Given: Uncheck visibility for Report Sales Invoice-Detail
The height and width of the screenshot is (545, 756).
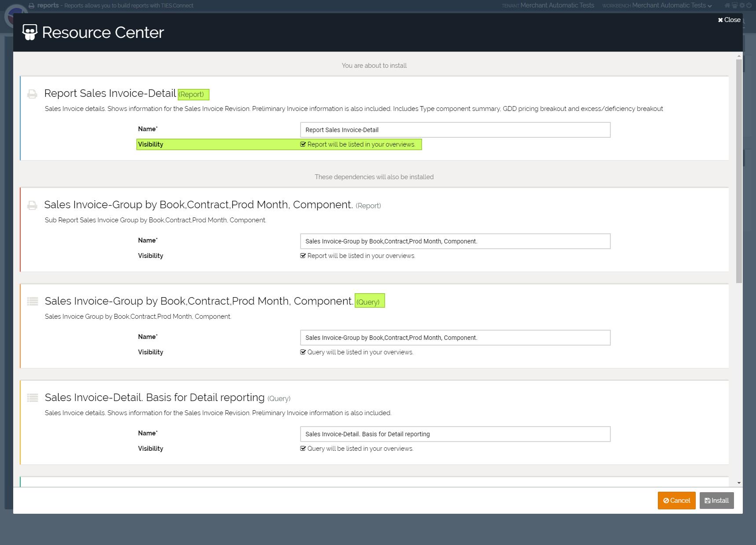Looking at the screenshot, I should (x=303, y=144).
